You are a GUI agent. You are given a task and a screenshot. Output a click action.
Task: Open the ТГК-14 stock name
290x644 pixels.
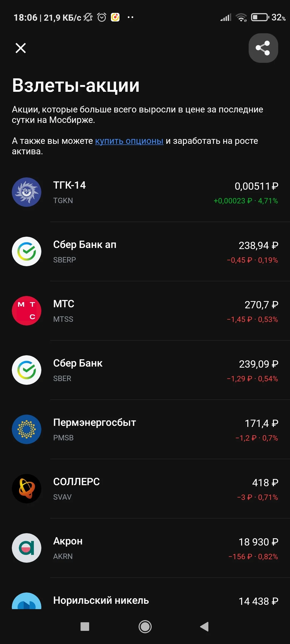[69, 185]
